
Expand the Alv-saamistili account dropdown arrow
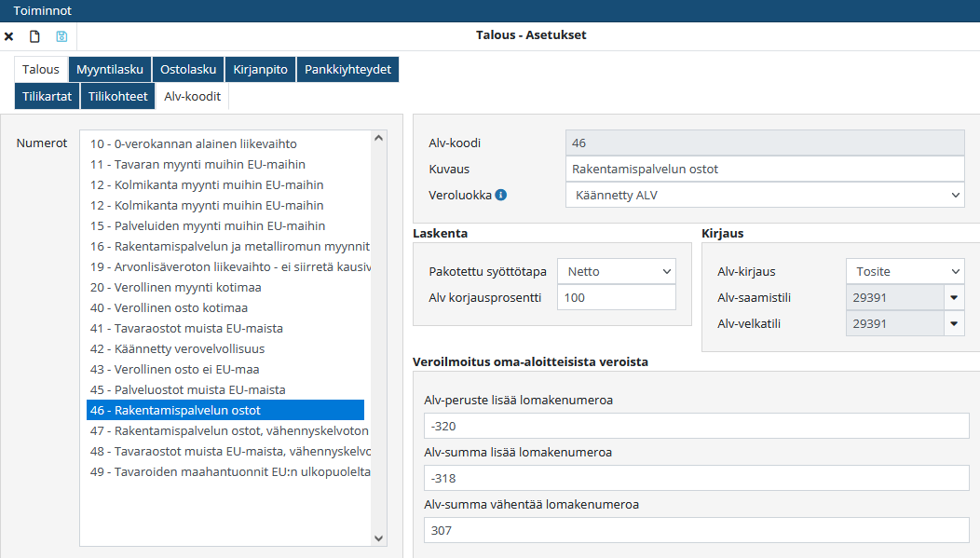pos(953,298)
